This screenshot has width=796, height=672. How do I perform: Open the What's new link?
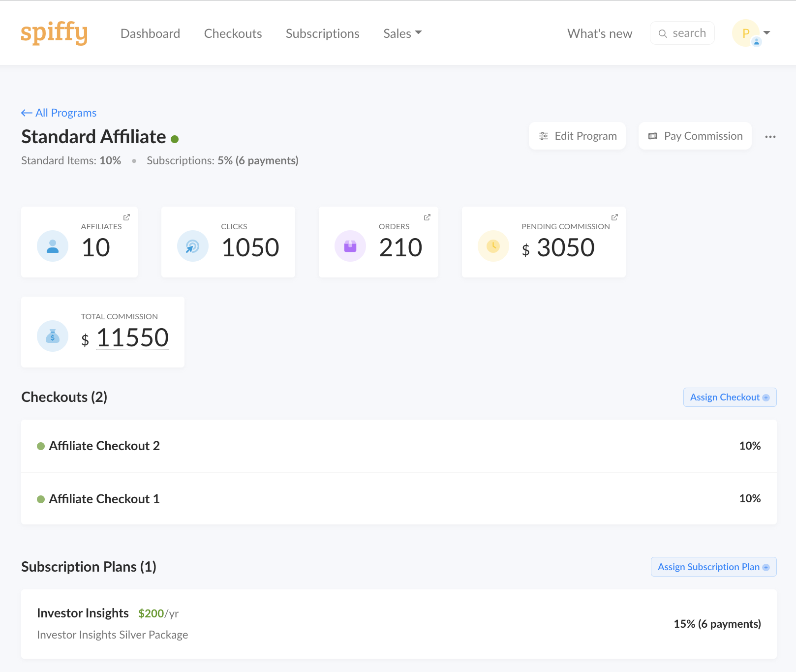click(600, 33)
